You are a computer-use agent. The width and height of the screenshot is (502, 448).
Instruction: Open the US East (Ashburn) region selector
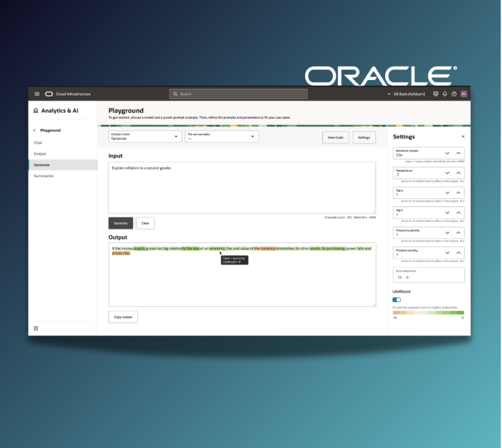coord(407,94)
